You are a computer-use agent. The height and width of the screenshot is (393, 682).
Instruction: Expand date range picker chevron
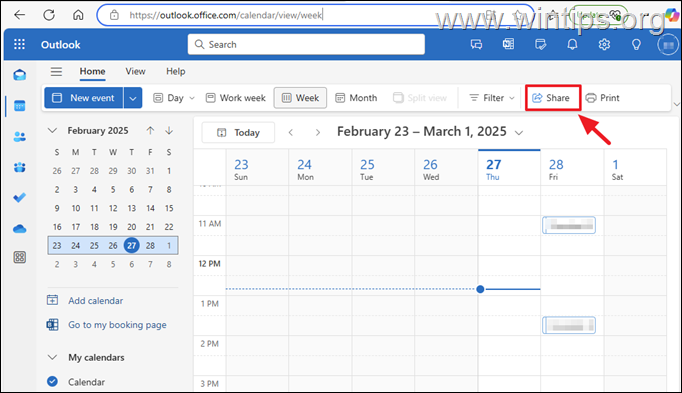pyautogui.click(x=519, y=133)
